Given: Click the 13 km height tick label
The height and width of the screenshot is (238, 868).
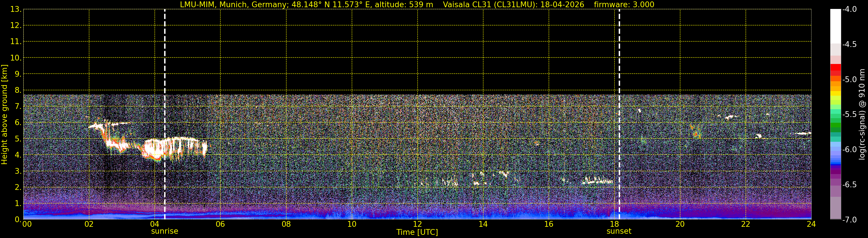Looking at the screenshot, I should pyautogui.click(x=15, y=9).
